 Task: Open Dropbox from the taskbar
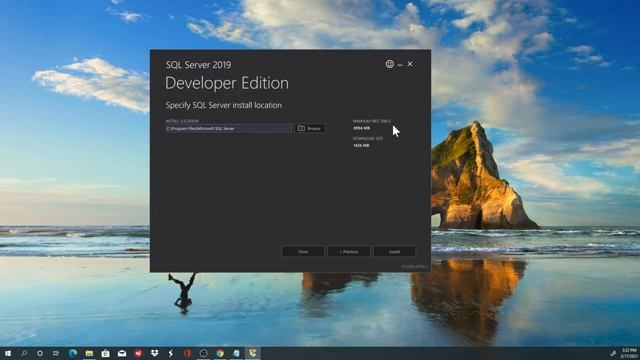pos(154,353)
